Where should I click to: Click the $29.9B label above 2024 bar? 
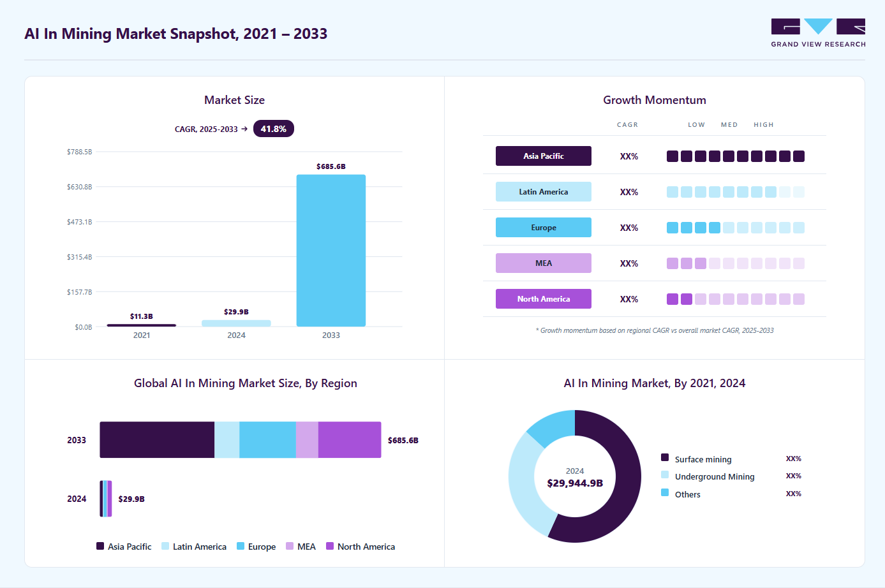[x=236, y=312]
